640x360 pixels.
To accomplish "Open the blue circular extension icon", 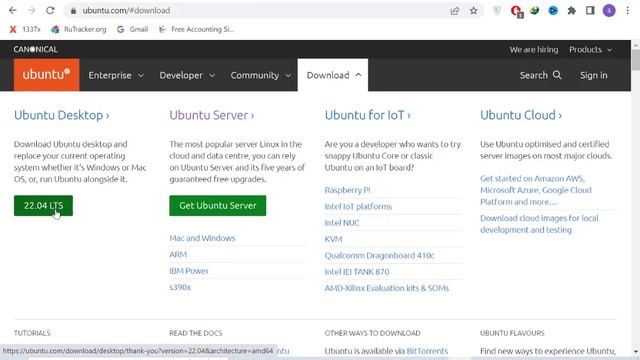I will (553, 11).
